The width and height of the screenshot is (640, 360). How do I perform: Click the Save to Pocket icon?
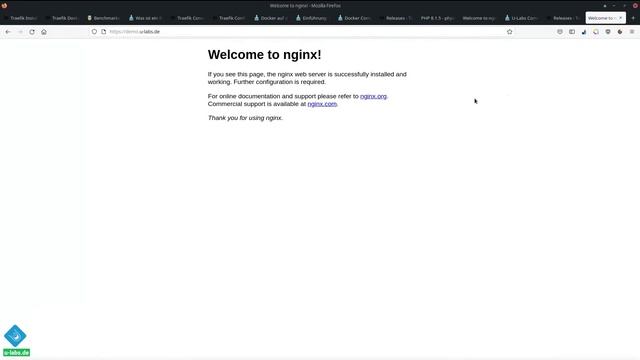pos(560,31)
